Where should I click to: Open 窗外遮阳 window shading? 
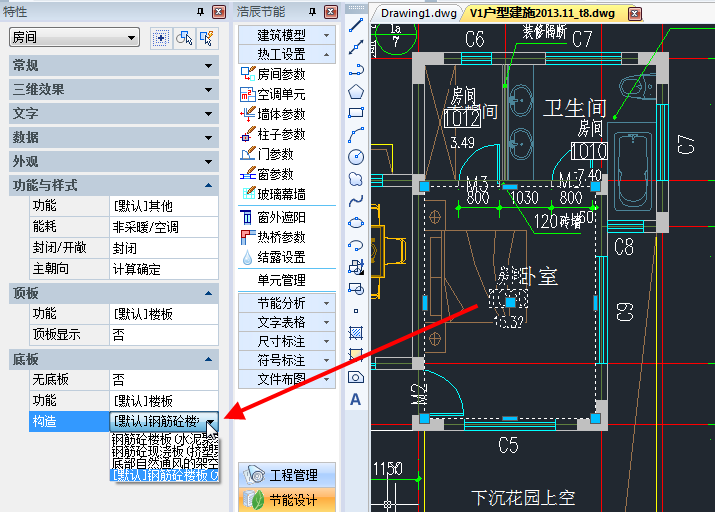click(x=273, y=217)
